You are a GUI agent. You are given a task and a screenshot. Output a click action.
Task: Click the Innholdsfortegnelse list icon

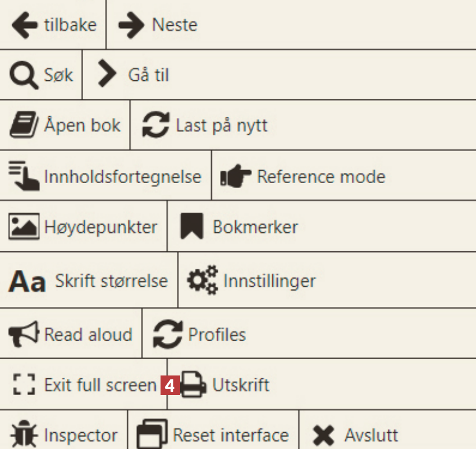coord(24,176)
